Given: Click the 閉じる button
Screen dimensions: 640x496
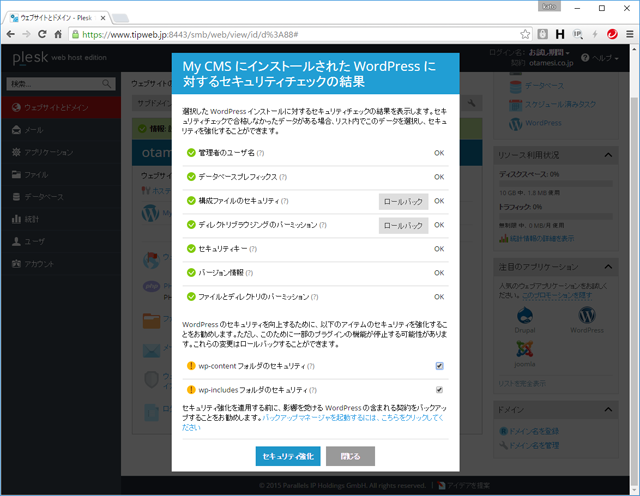Looking at the screenshot, I should click(351, 456).
